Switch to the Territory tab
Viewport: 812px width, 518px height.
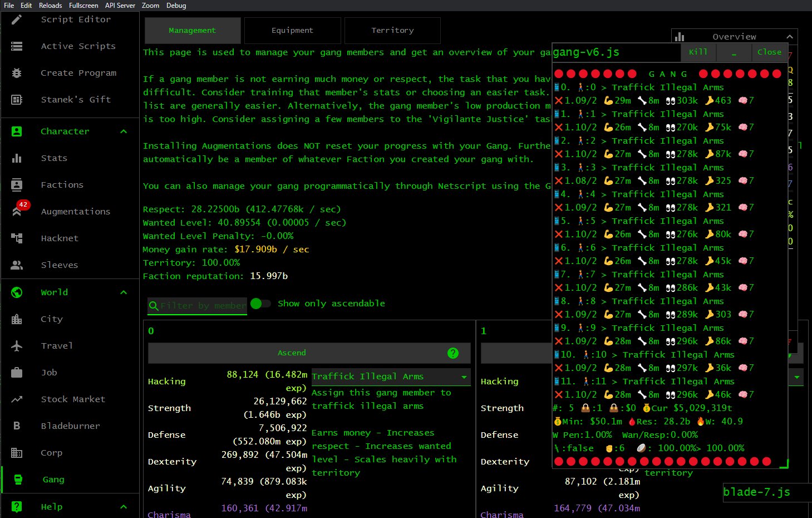(x=393, y=31)
